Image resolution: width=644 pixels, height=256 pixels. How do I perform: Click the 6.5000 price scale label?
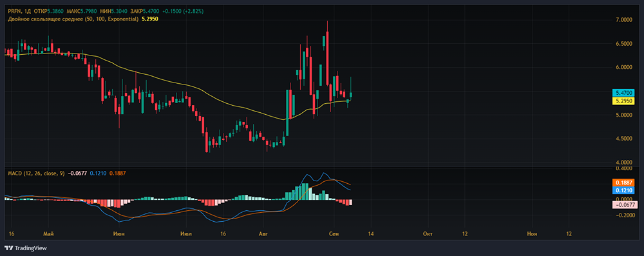(624, 44)
